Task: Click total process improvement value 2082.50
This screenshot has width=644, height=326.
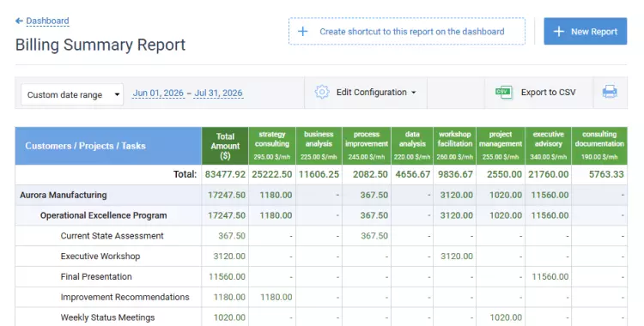Action: (370, 174)
